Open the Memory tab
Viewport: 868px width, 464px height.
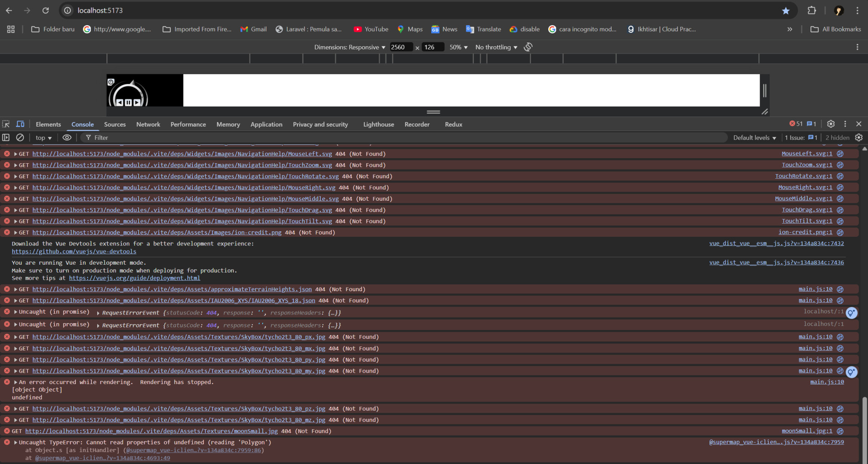pos(228,124)
